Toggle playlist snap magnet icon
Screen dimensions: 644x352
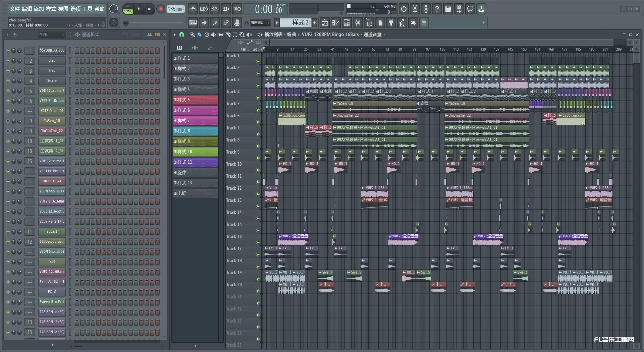click(x=181, y=35)
